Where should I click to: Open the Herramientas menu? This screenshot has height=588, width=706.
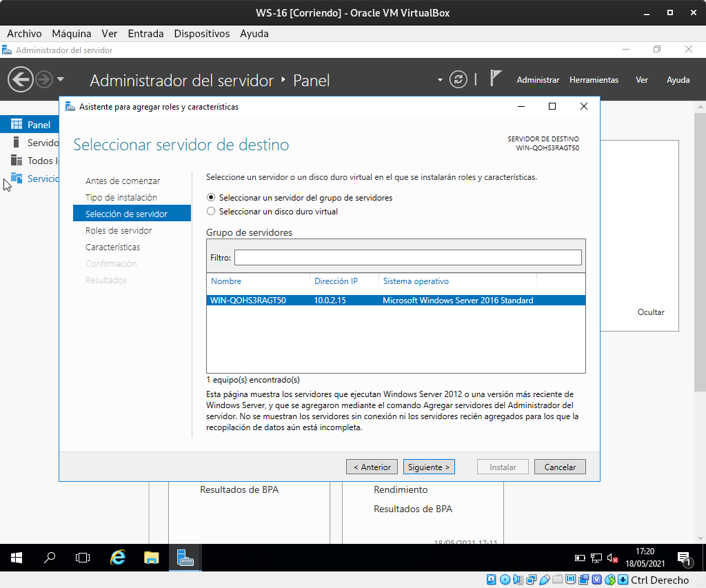pos(594,80)
